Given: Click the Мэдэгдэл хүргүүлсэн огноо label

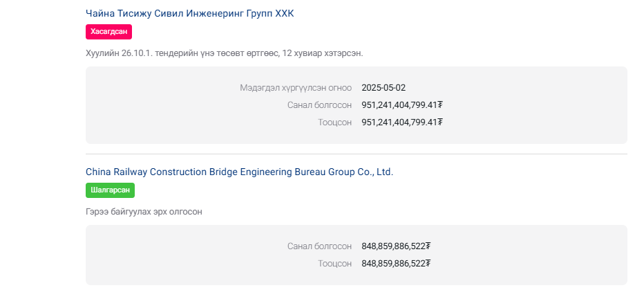Looking at the screenshot, I should (x=296, y=88).
